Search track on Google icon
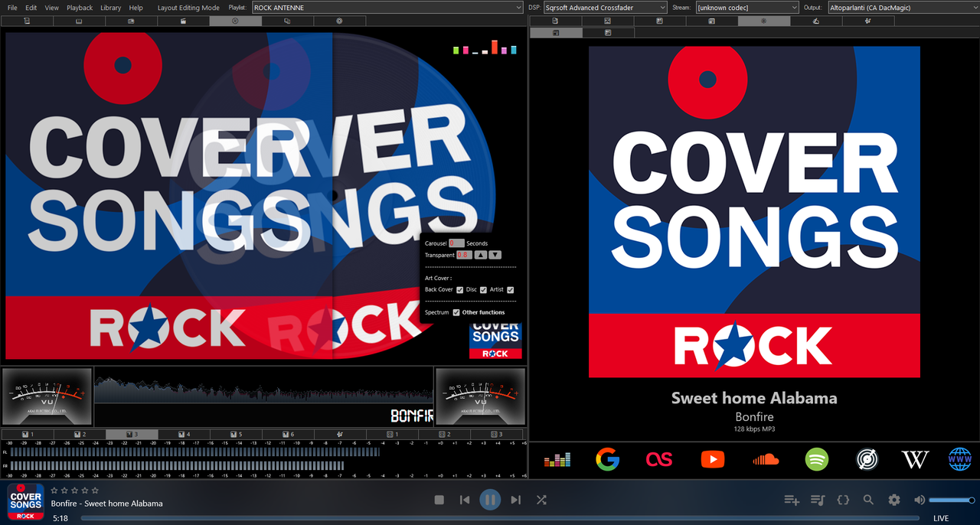This screenshot has height=525, width=980. coord(607,459)
